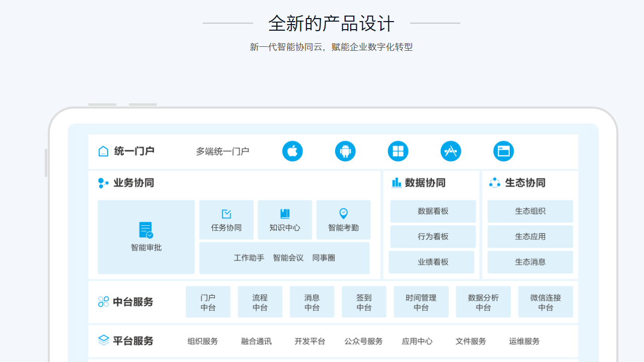
Task: Click the 数据分析中台 tile
Action: coord(484,302)
